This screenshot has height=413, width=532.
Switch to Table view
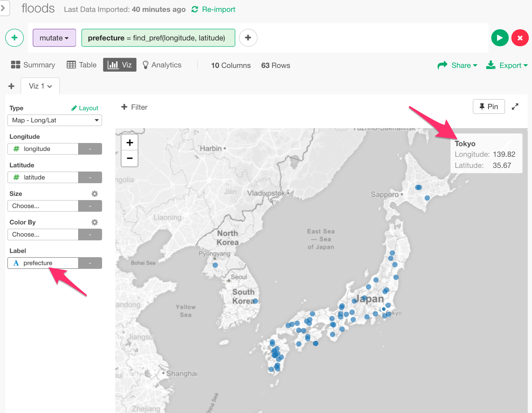click(72, 65)
